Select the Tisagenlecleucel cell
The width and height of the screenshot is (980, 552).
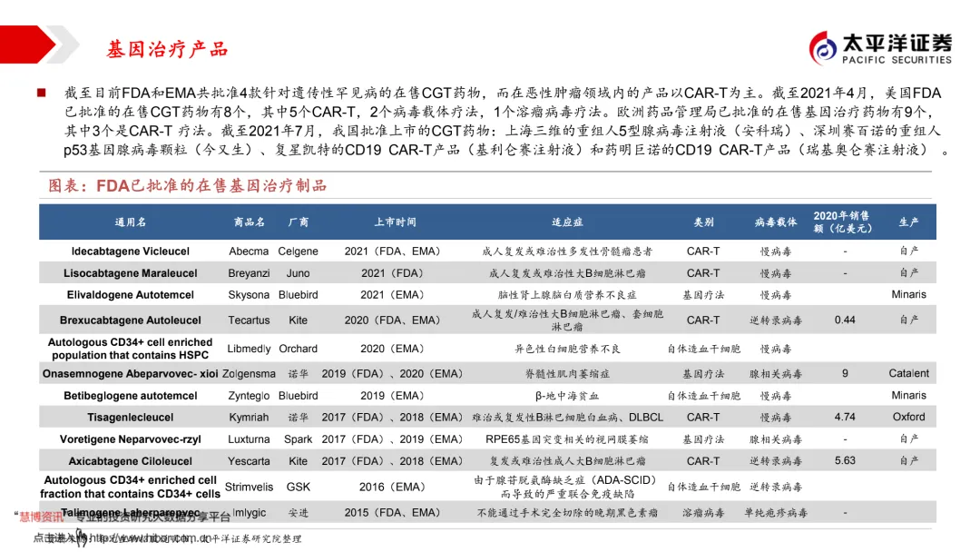(130, 417)
